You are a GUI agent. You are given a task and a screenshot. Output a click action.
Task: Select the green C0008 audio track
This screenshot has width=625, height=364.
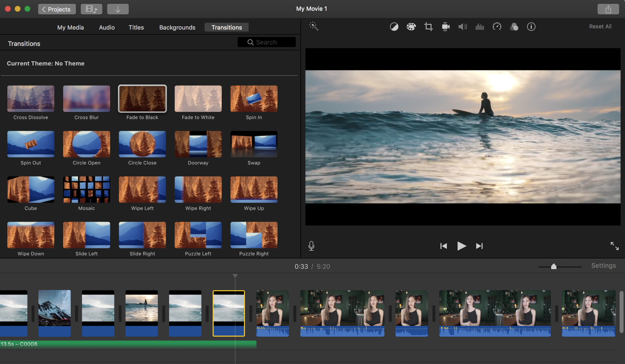coord(128,344)
